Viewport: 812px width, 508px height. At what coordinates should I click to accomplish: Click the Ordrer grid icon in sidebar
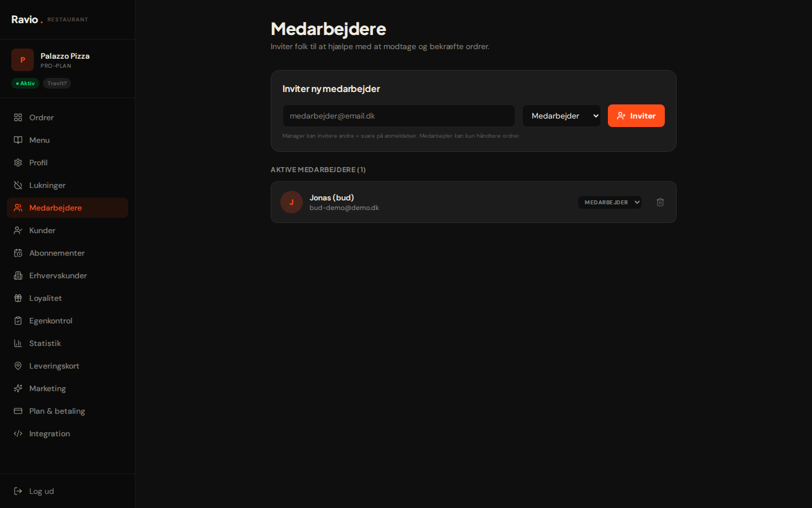tap(18, 117)
